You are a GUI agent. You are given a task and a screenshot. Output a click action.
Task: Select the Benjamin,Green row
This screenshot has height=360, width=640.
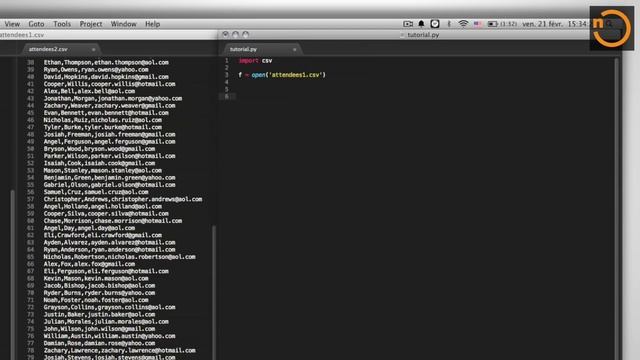click(109, 178)
